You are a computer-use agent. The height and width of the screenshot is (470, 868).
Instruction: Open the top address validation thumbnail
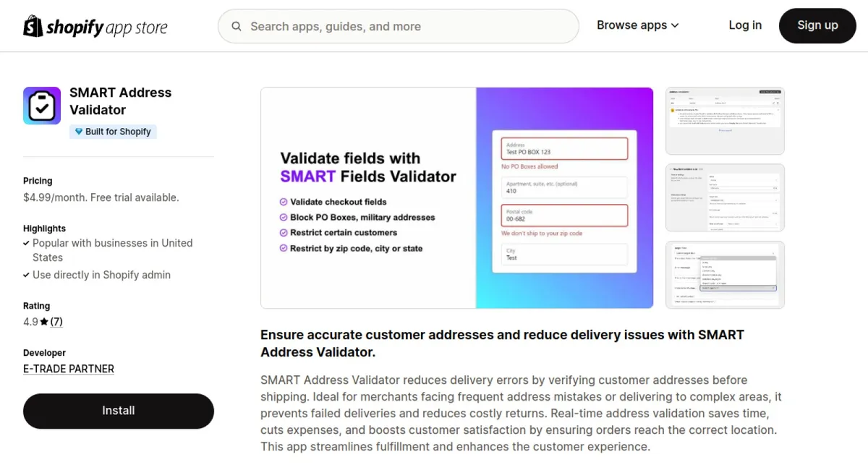[725, 121]
